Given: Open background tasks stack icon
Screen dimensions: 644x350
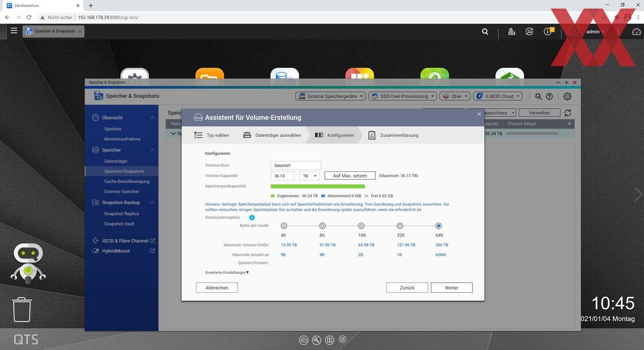Looking at the screenshot, I should [511, 32].
